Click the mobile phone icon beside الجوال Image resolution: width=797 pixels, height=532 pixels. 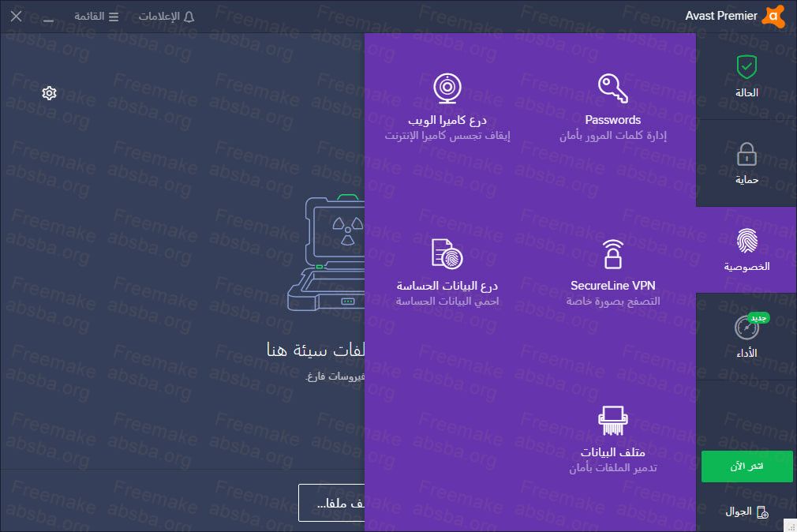coord(762,512)
